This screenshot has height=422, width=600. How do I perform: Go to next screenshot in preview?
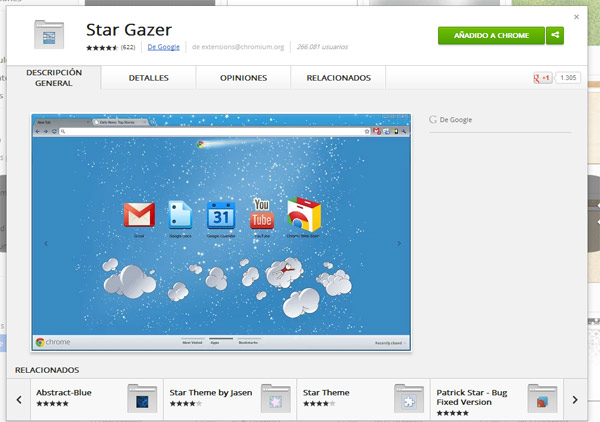pos(399,243)
